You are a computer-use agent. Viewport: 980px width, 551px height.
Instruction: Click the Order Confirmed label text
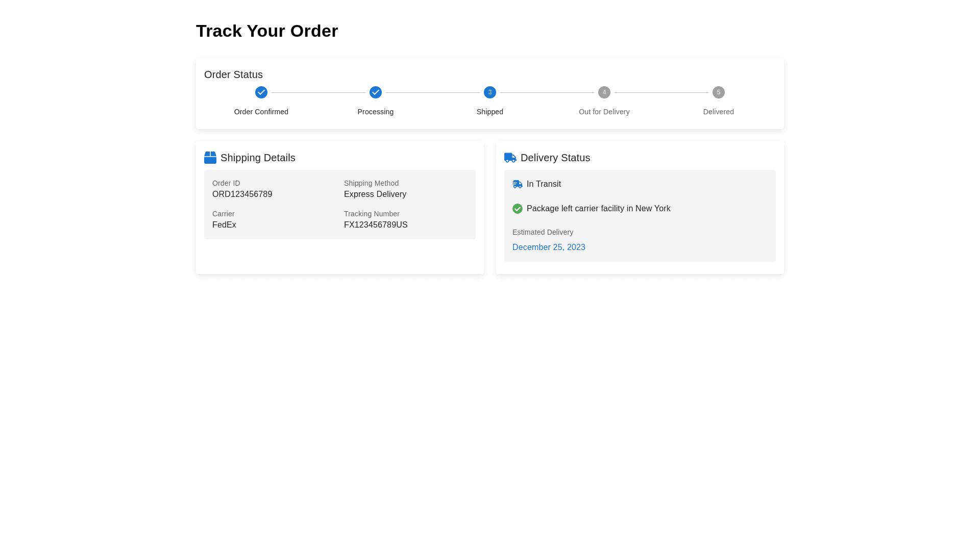coord(261,112)
